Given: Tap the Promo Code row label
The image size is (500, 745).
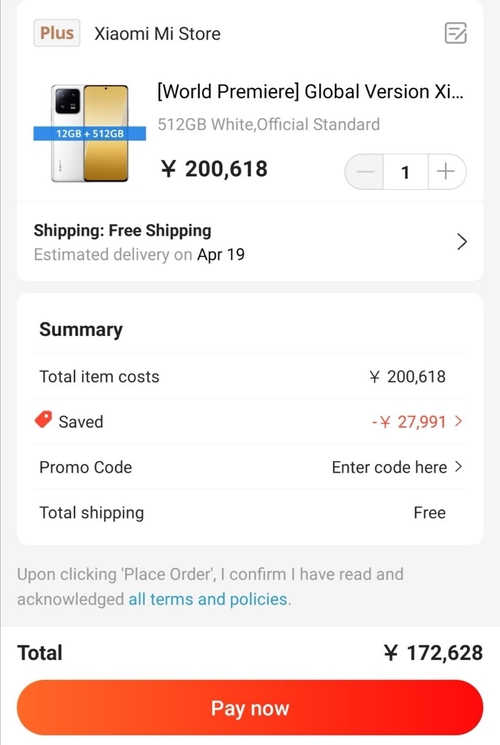Looking at the screenshot, I should 86,467.
